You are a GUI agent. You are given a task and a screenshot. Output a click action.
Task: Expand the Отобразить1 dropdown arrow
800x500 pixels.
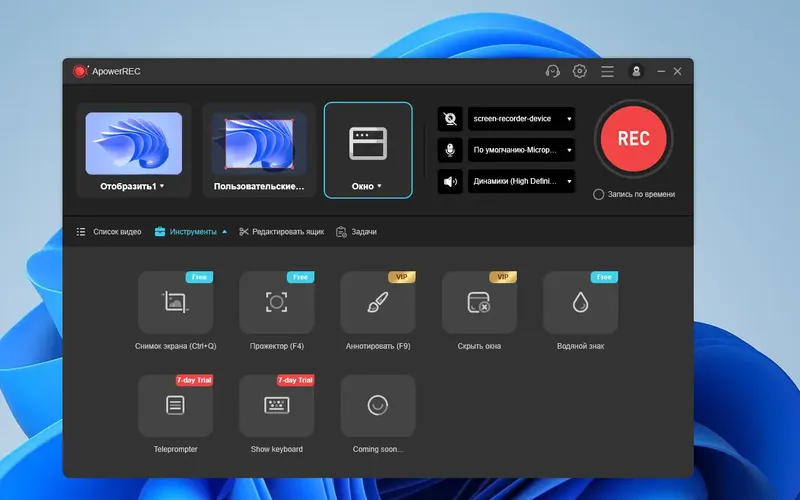(x=162, y=186)
